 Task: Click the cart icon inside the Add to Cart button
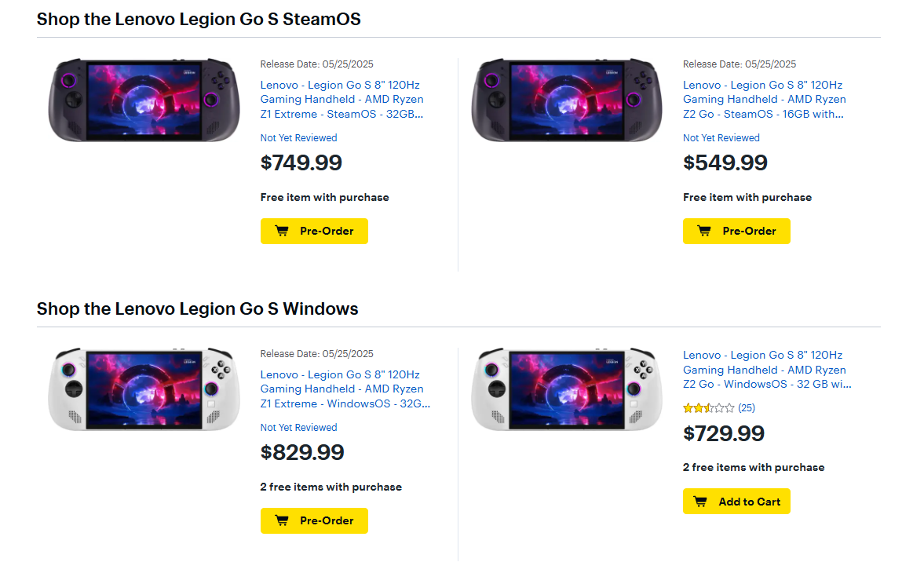pos(699,501)
